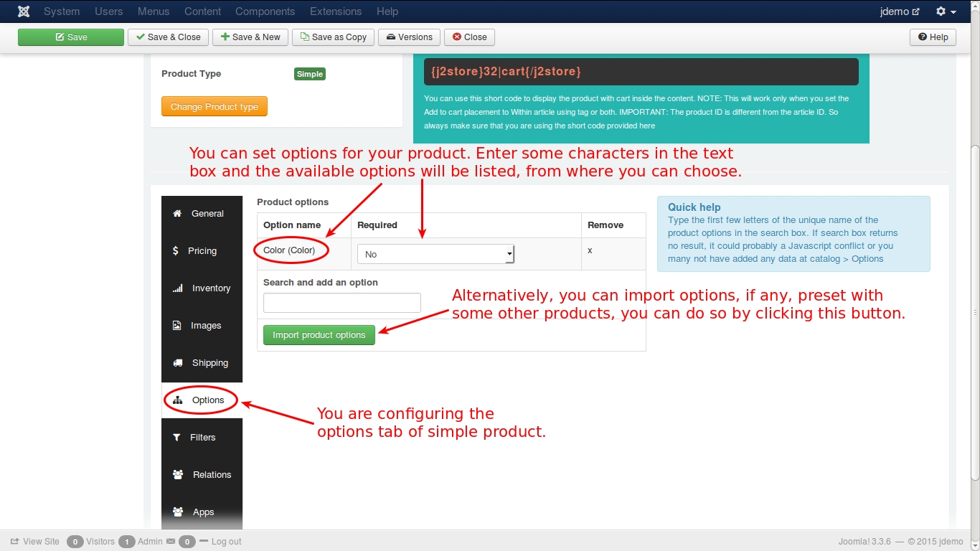
Task: Click the toolbar Close button
Action: point(469,37)
